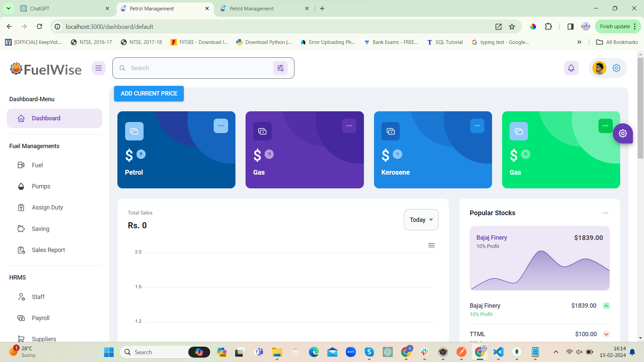
Task: Toggle browser side panel button
Action: point(570,26)
